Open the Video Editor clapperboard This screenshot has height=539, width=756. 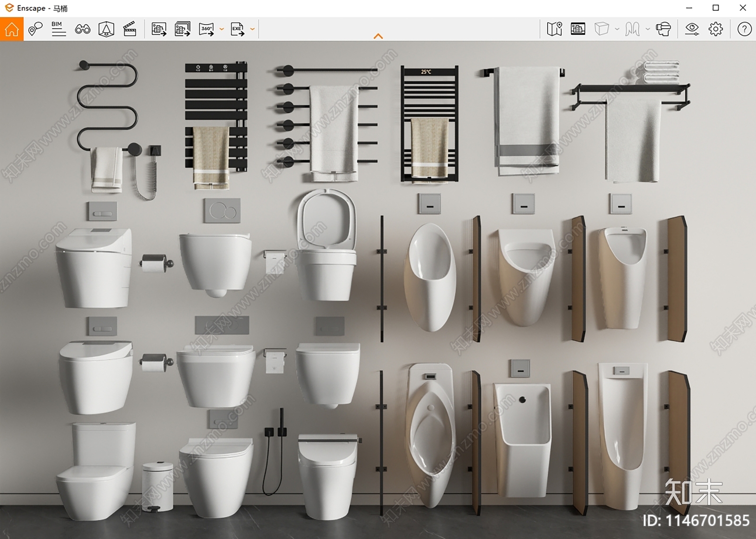[129, 29]
